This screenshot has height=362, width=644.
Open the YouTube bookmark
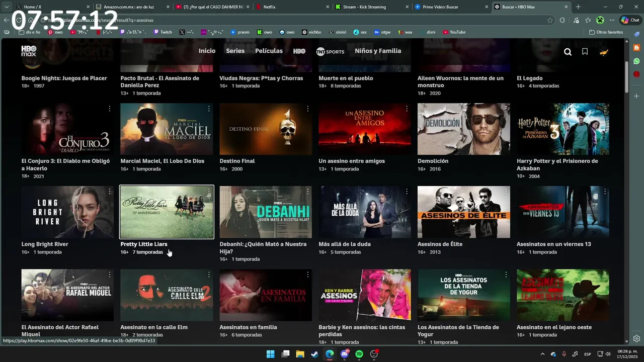click(x=454, y=32)
